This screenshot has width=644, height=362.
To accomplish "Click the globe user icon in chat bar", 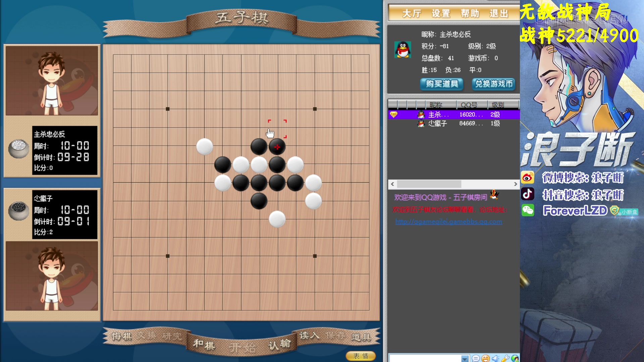I will (x=515, y=358).
